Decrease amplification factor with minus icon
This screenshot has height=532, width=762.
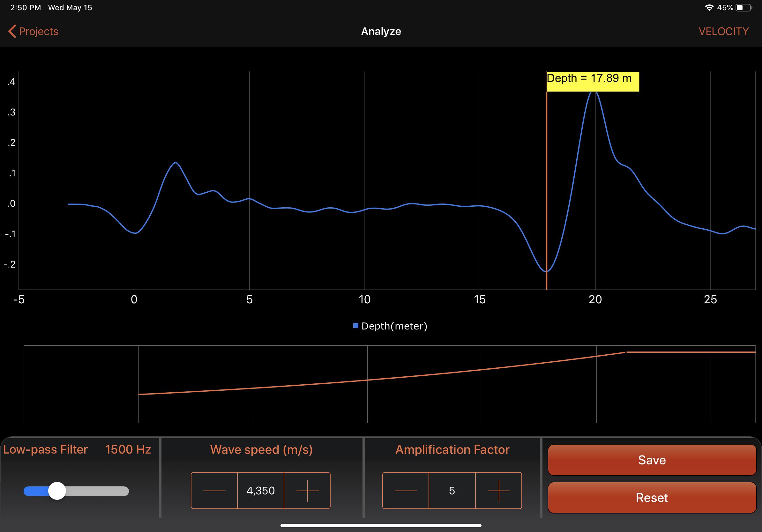point(406,491)
